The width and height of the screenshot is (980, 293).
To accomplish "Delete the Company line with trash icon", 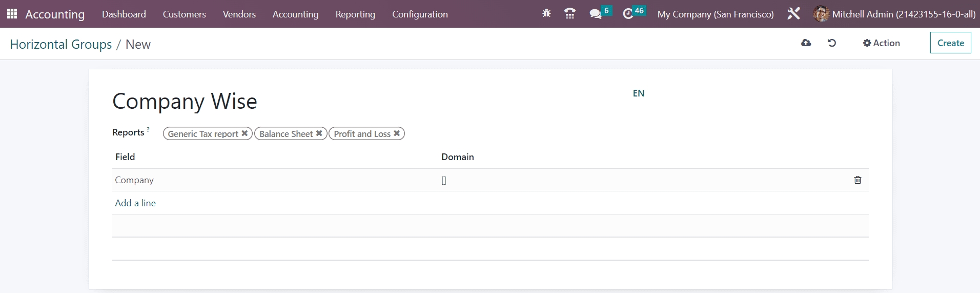I will tap(857, 180).
